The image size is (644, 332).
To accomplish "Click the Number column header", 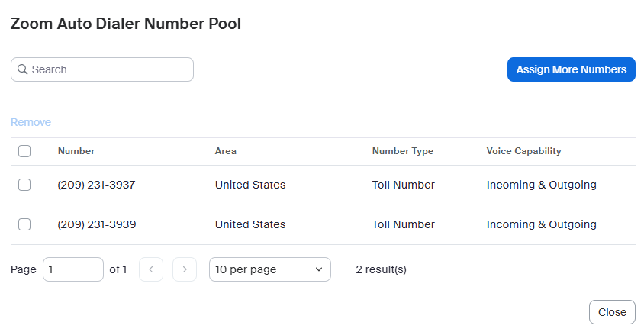I will click(x=76, y=151).
